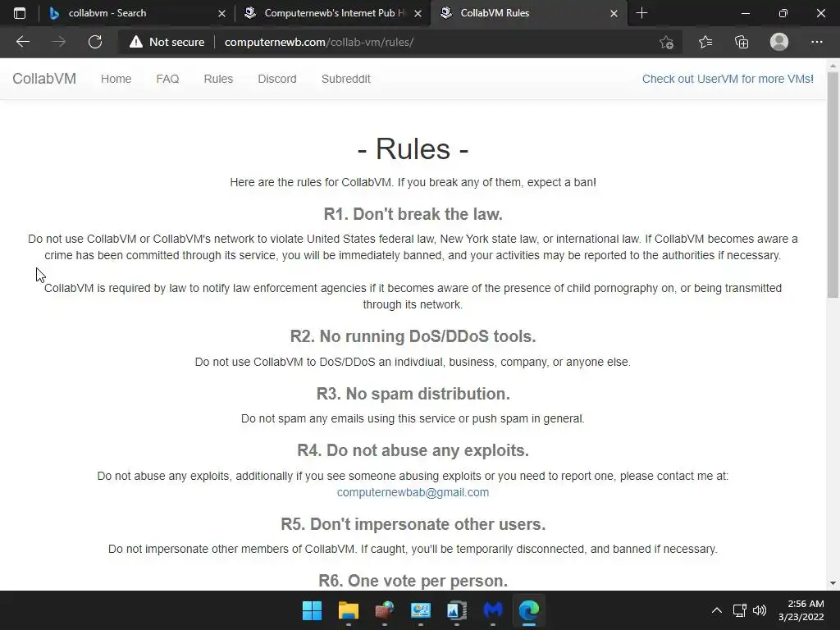Screen dimensions: 840x630
Task: Click the CollabVM brand link
Action: 44,79
